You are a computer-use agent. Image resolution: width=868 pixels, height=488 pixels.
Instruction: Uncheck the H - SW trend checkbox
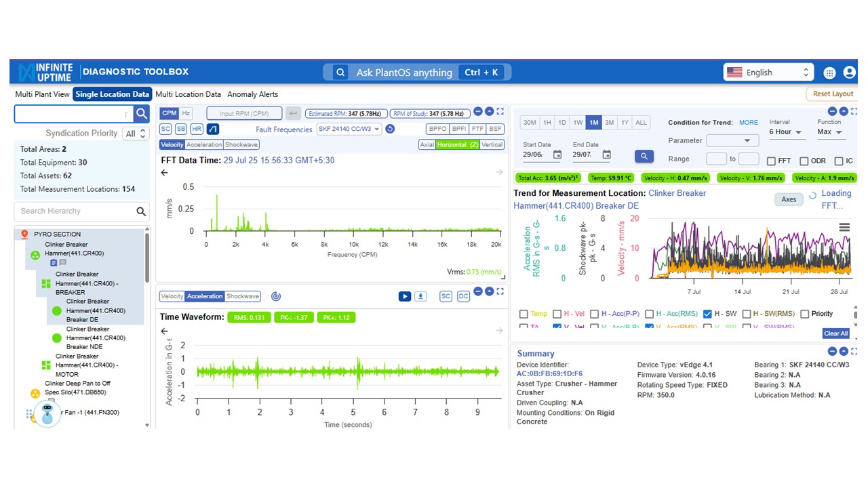point(707,314)
